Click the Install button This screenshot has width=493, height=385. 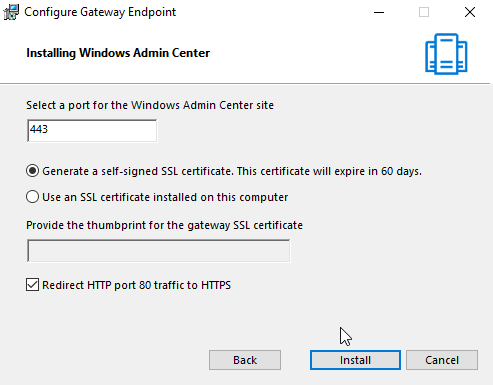[x=355, y=360]
